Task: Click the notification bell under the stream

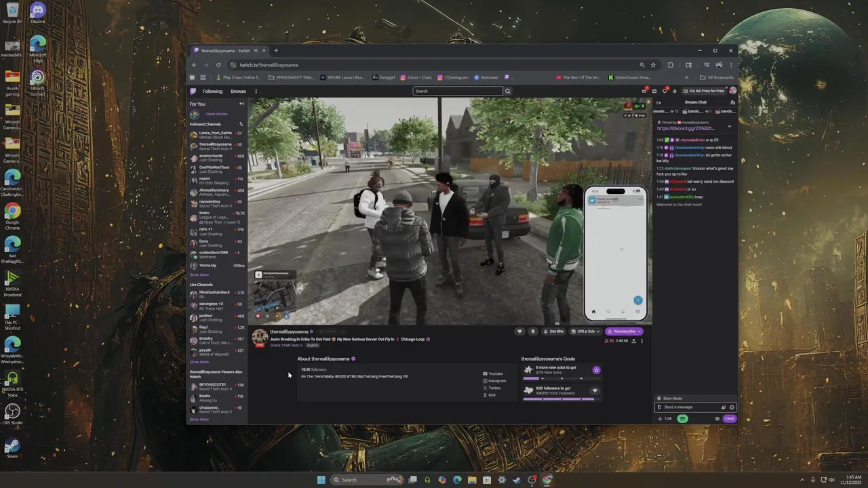Action: click(532, 331)
